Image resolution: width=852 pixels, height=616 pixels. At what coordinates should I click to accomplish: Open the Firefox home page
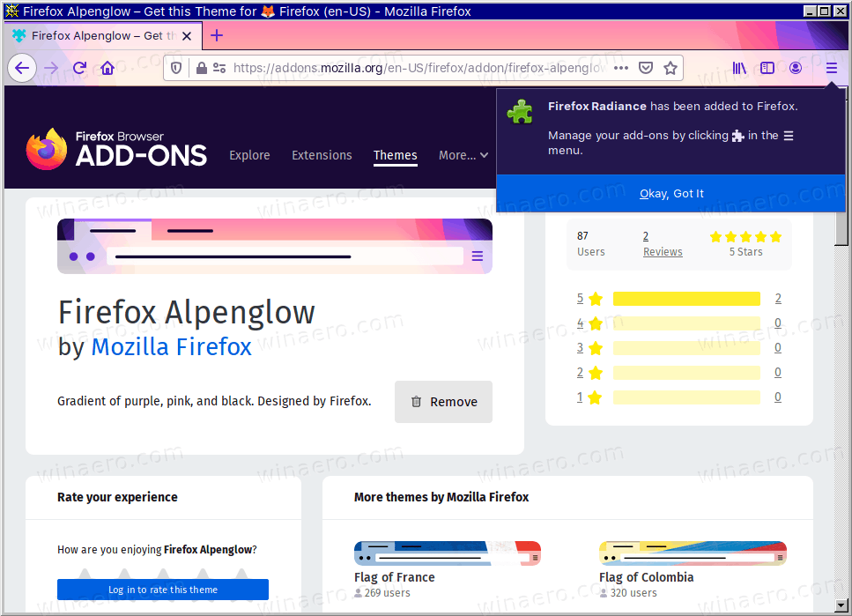pos(107,68)
